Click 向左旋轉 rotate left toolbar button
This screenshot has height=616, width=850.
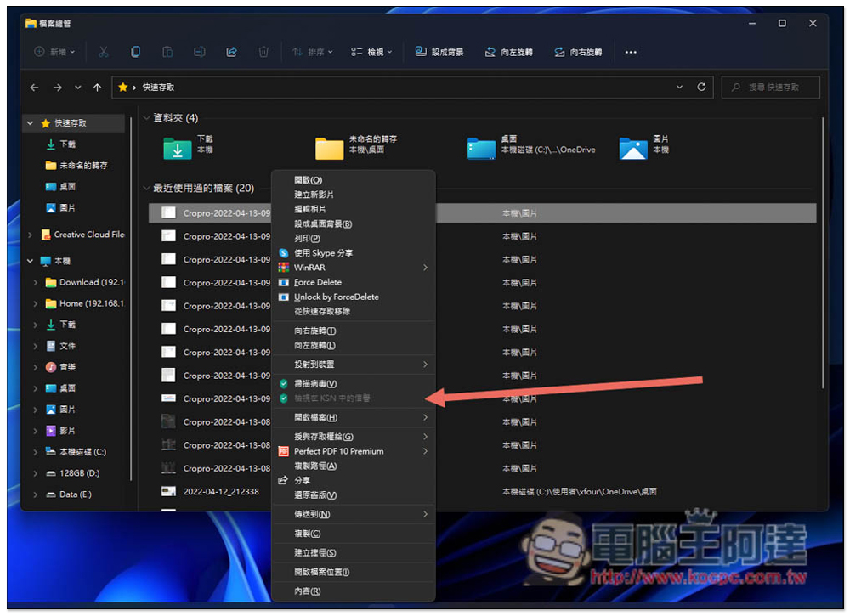point(508,52)
